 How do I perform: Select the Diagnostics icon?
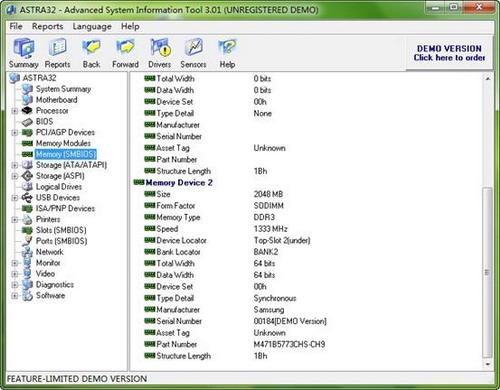(27, 285)
